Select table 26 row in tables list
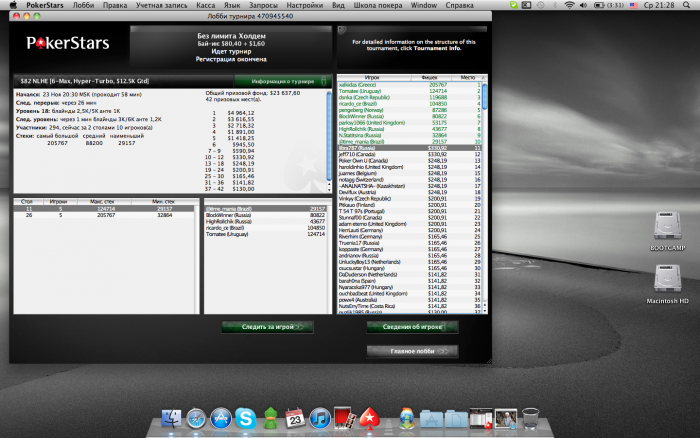700x438 pixels. coord(104,215)
